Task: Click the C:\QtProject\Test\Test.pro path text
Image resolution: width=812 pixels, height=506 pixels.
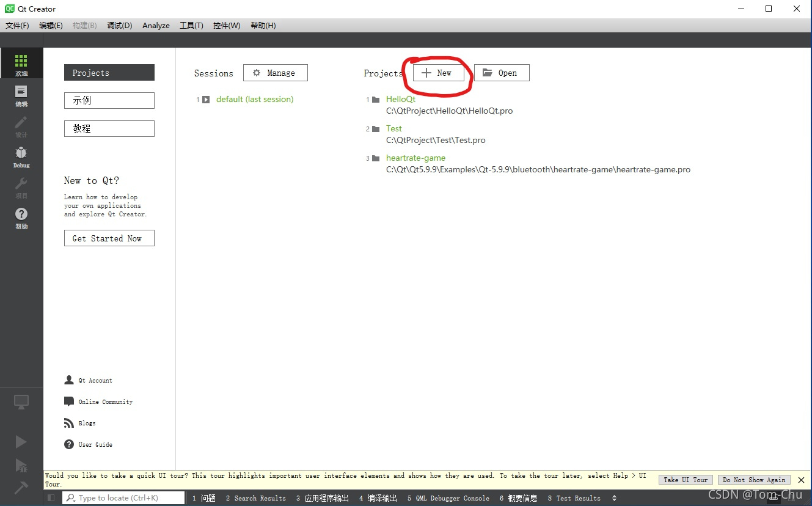Action: pyautogui.click(x=436, y=141)
